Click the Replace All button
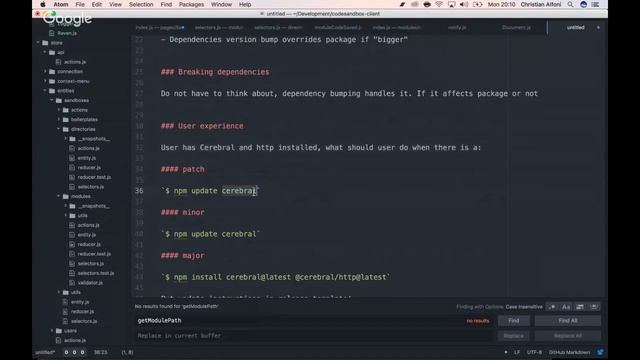The width and height of the screenshot is (640, 360). [x=568, y=336]
